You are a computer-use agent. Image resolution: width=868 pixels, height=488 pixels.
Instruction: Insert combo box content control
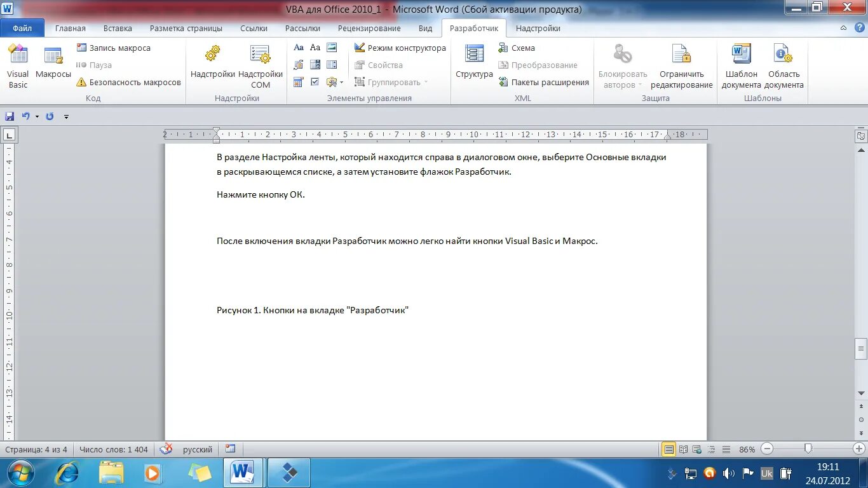tap(315, 65)
